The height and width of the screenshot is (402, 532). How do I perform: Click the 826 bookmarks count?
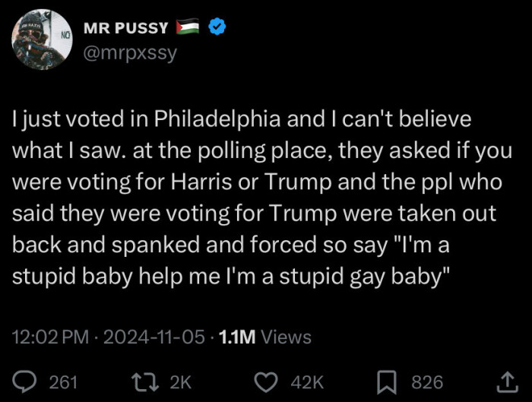(x=427, y=381)
